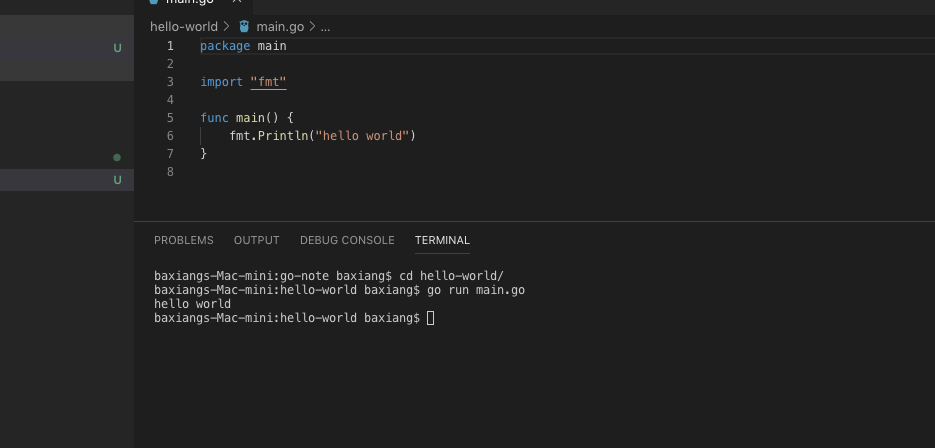
Task: Click line number 1 in the gutter
Action: (170, 46)
